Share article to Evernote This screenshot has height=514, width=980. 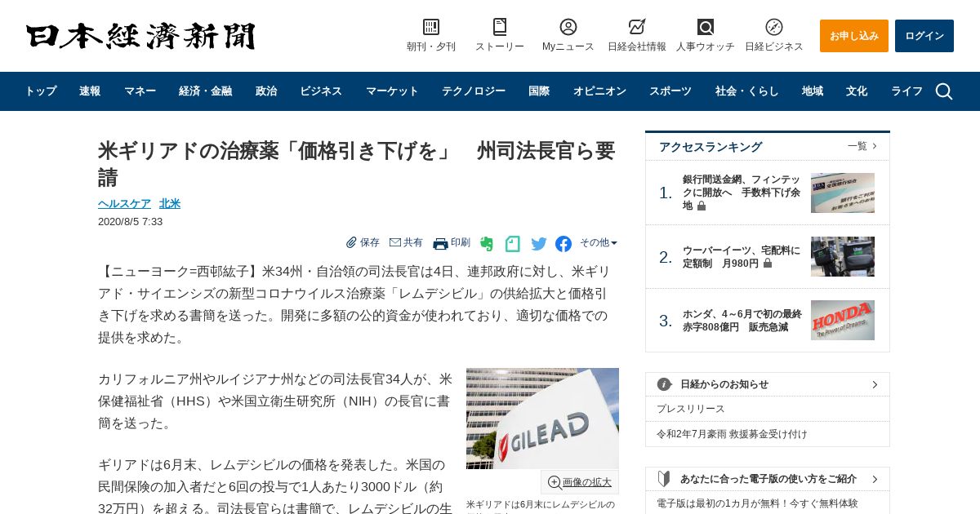click(487, 244)
